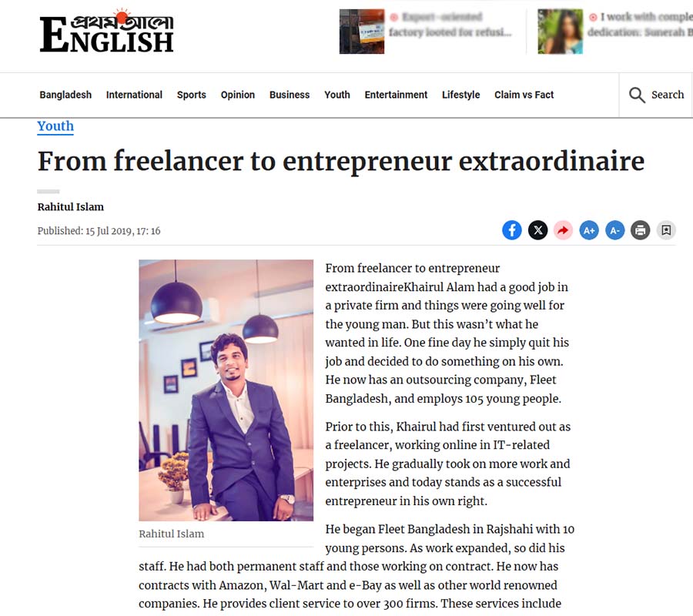Browse the Sports section

click(191, 95)
